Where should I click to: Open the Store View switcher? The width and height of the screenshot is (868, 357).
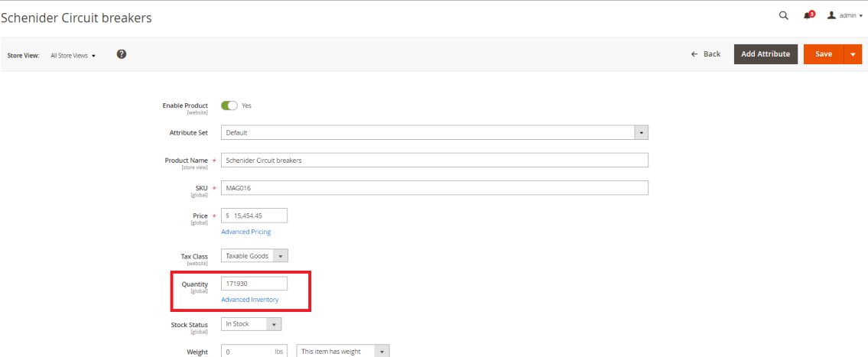point(73,56)
